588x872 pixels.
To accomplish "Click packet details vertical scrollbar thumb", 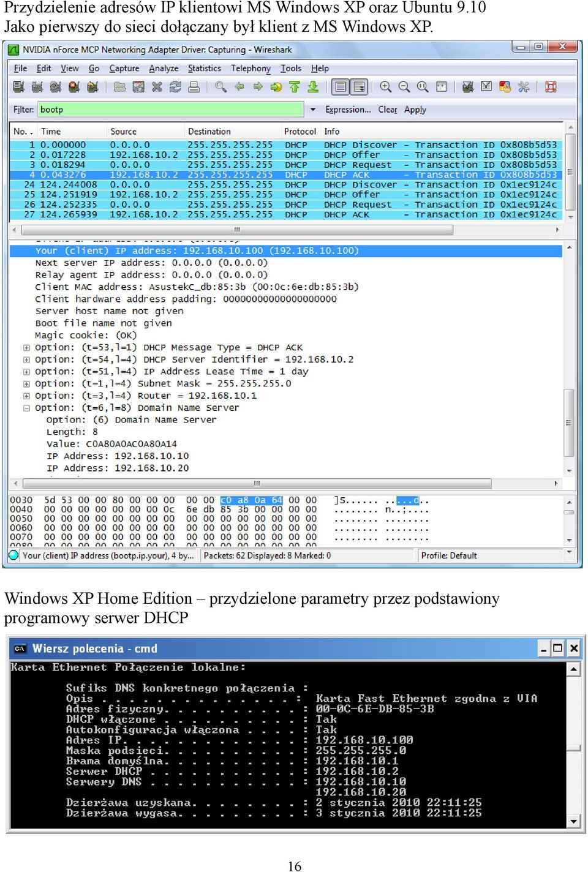I will [570, 423].
